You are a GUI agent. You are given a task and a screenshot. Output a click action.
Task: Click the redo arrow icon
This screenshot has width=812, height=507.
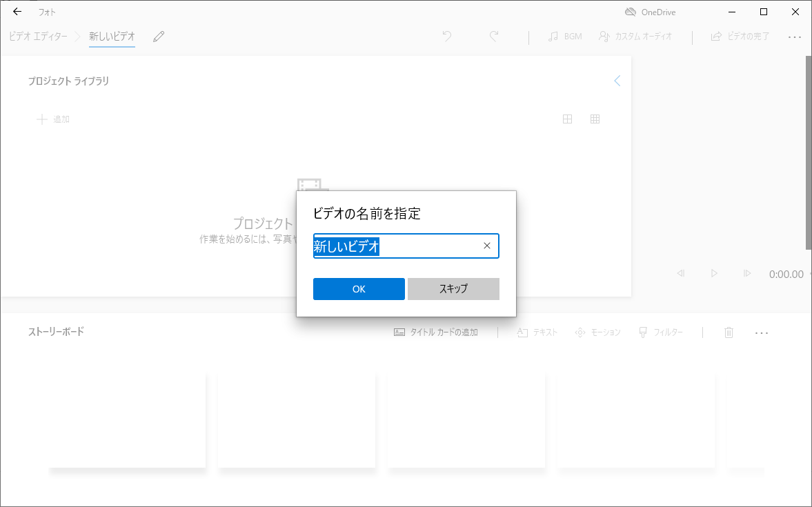click(x=494, y=37)
